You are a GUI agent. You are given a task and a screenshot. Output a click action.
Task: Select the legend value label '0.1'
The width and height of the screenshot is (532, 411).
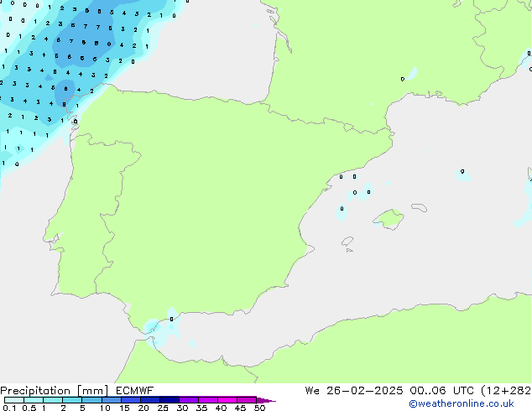tap(9, 408)
